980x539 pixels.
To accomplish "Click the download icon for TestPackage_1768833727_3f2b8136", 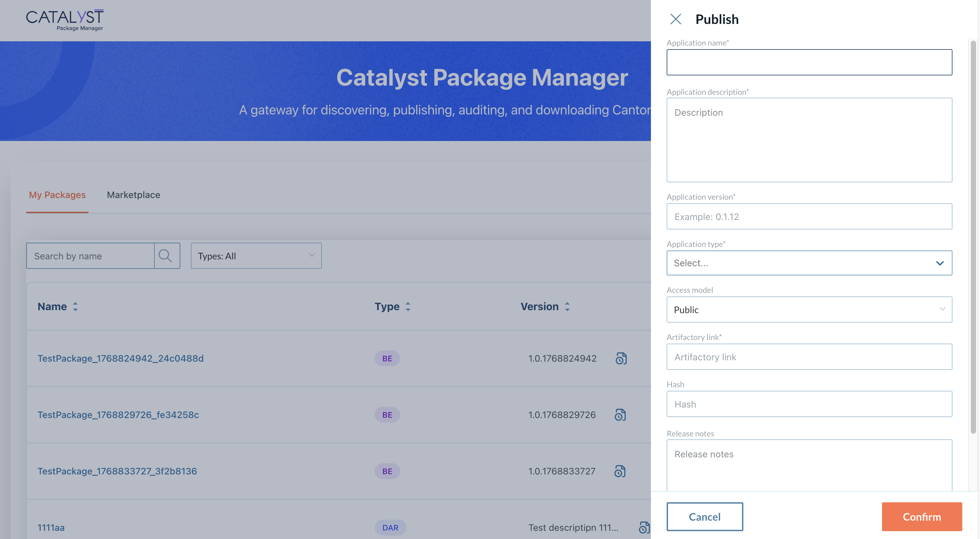I will [621, 471].
